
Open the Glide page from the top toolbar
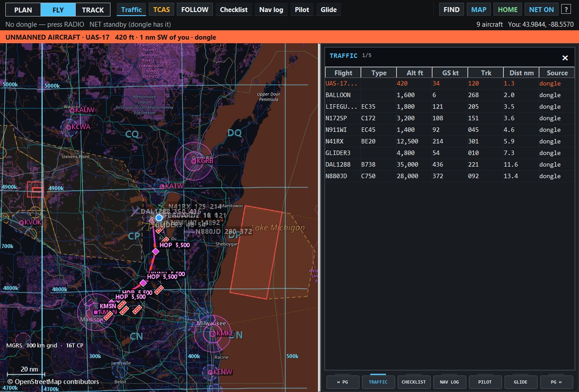329,9
